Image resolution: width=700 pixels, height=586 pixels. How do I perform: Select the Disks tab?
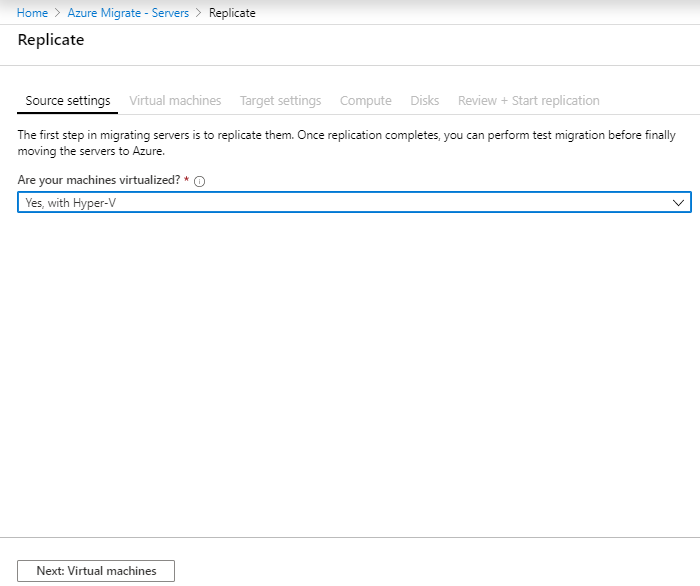point(425,101)
